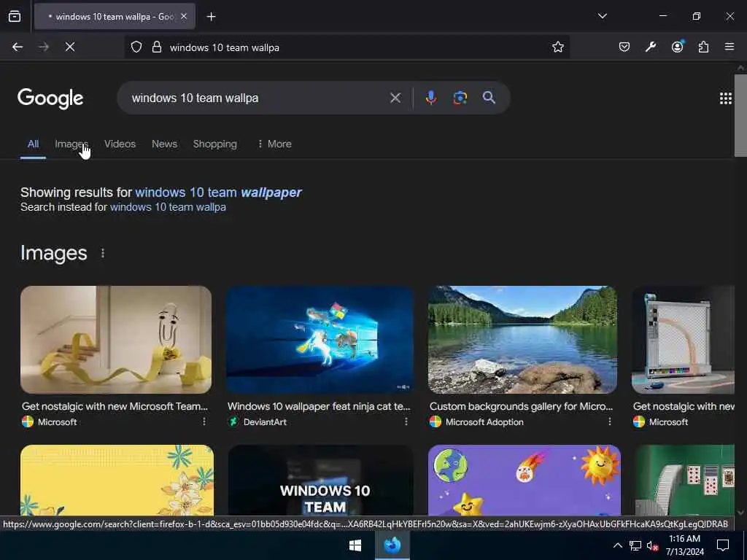Open the Paint window nostalgic thumbnail

(683, 340)
